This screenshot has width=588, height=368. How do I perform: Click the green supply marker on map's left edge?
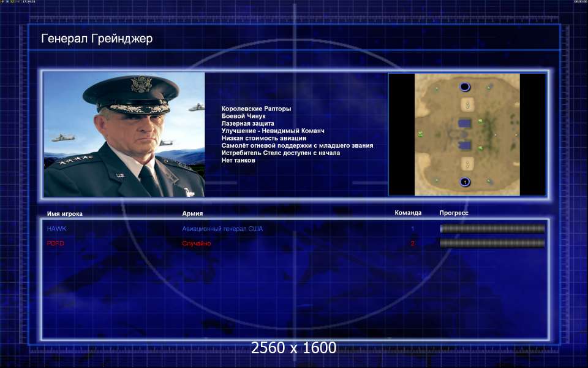(421, 134)
